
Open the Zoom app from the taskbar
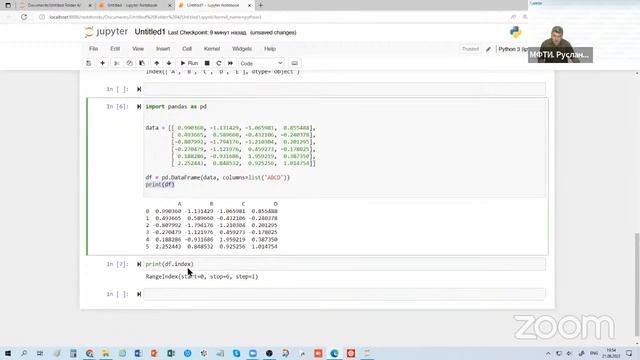click(x=253, y=353)
